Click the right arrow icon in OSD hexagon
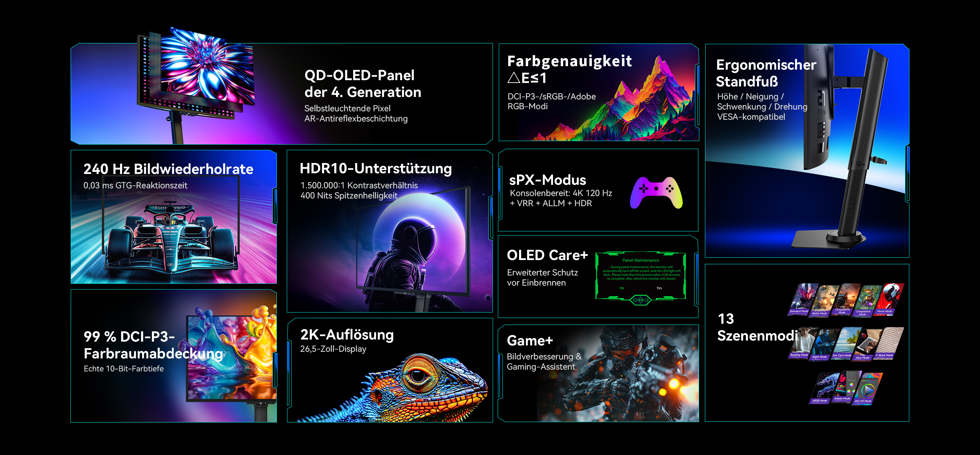Screen dimensions: 980x455 pos(647,300)
